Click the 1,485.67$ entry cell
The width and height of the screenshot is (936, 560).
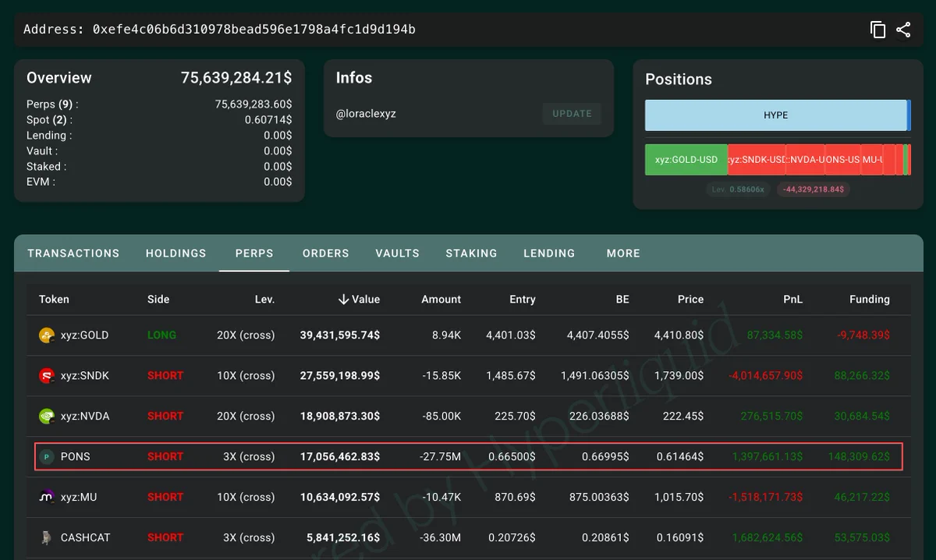511,376
